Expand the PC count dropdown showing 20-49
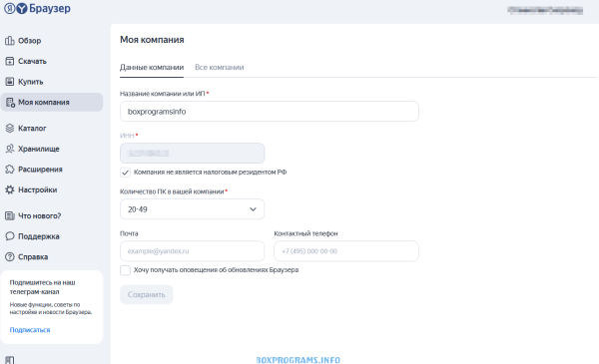This screenshot has height=364, width=599. point(192,209)
